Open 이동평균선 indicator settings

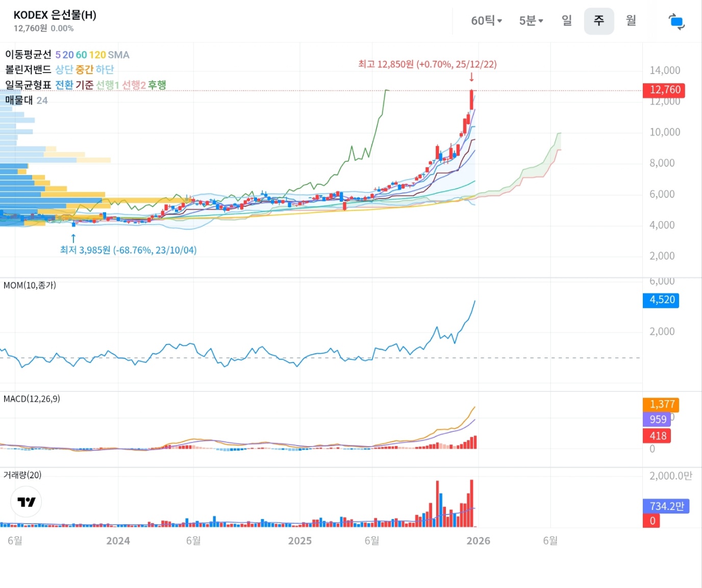click(29, 55)
